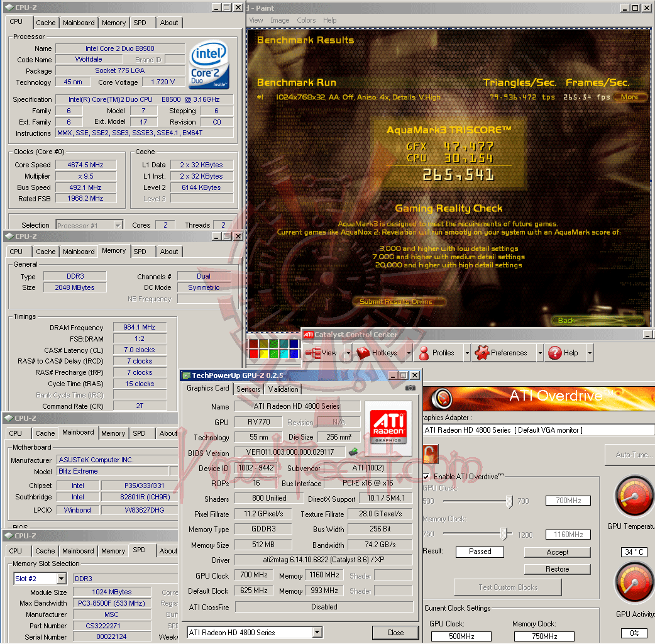Open the Processor #1 selection dropdown
655x644 pixels.
(x=118, y=225)
